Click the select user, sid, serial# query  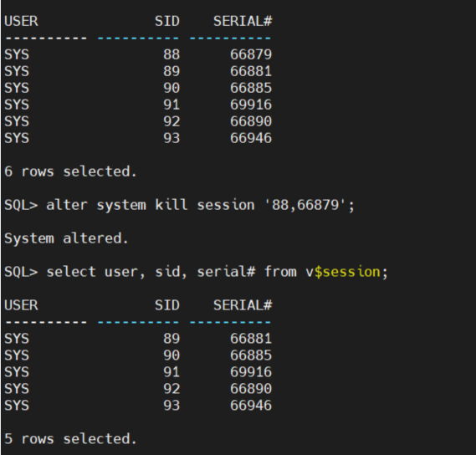point(217,272)
